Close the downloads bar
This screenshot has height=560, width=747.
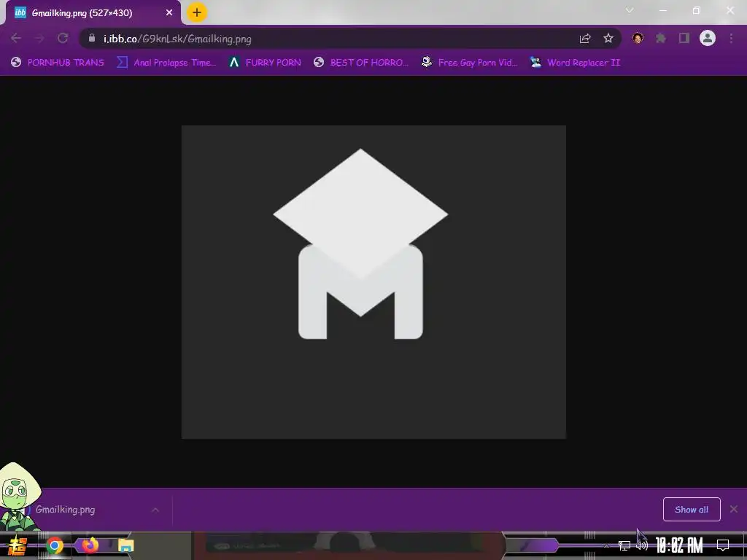[734, 509]
